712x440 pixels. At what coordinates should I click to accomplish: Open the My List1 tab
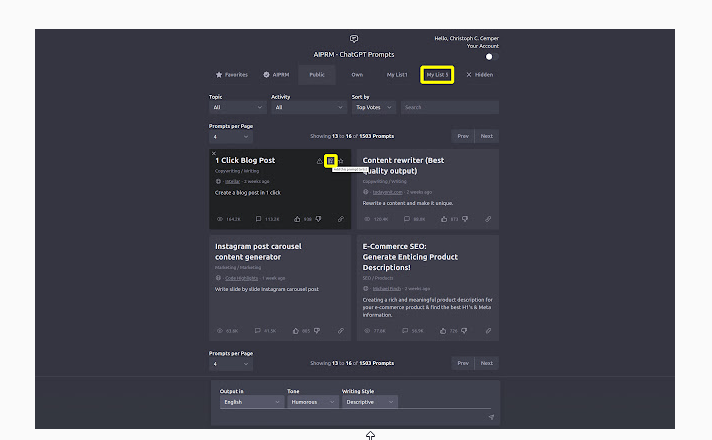pyautogui.click(x=397, y=74)
